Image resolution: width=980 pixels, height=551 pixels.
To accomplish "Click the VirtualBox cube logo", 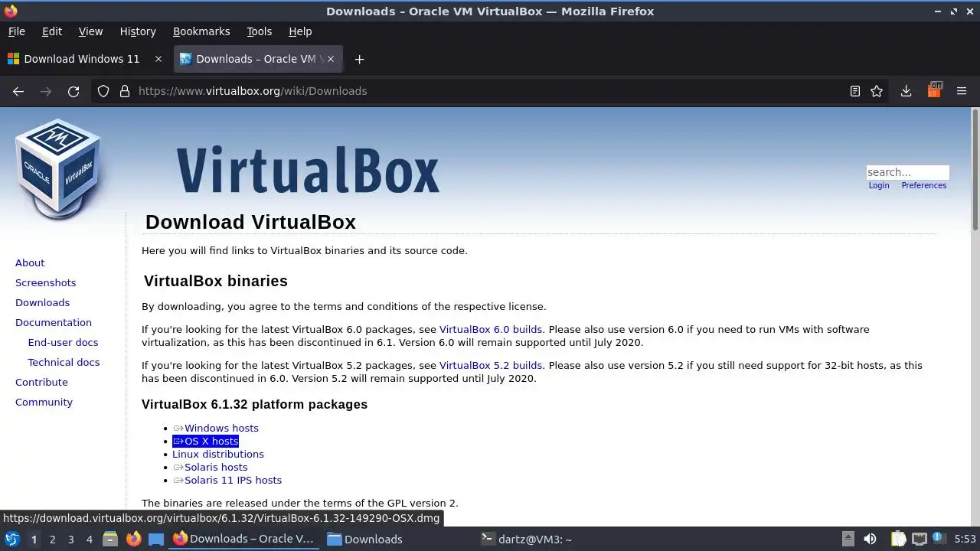I will (x=58, y=169).
